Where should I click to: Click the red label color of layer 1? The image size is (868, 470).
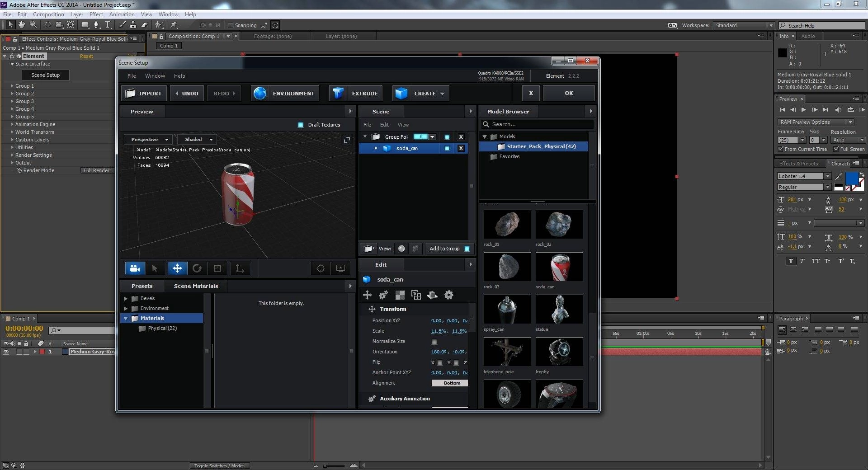[42, 352]
